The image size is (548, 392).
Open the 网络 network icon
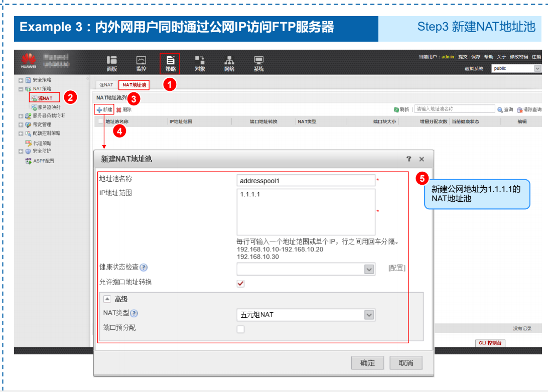point(229,62)
